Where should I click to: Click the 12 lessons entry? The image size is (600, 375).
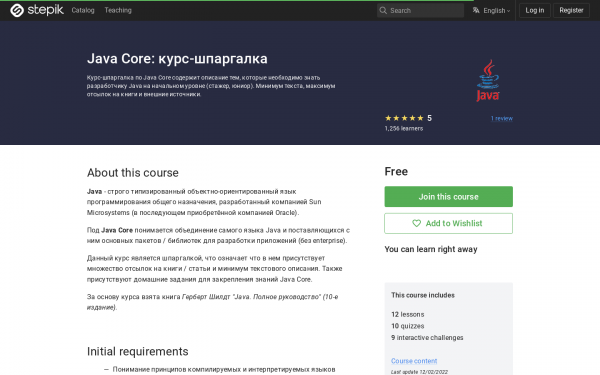pos(408,315)
